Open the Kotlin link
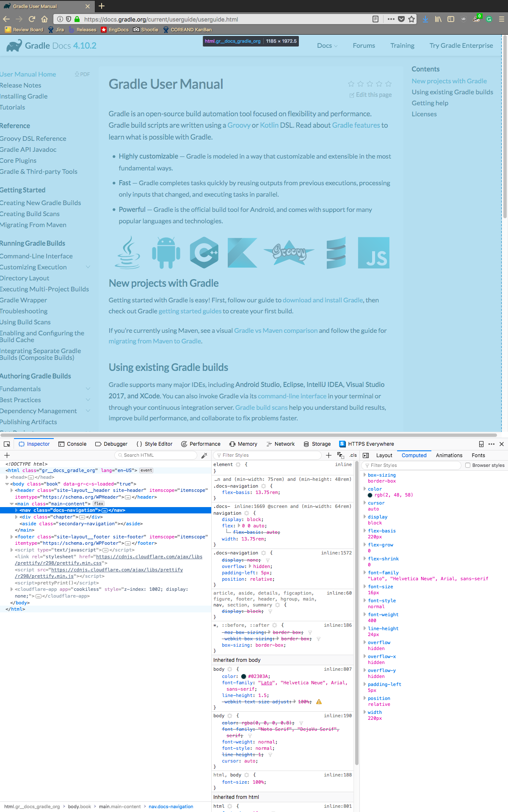The height and width of the screenshot is (812, 508). [x=269, y=125]
